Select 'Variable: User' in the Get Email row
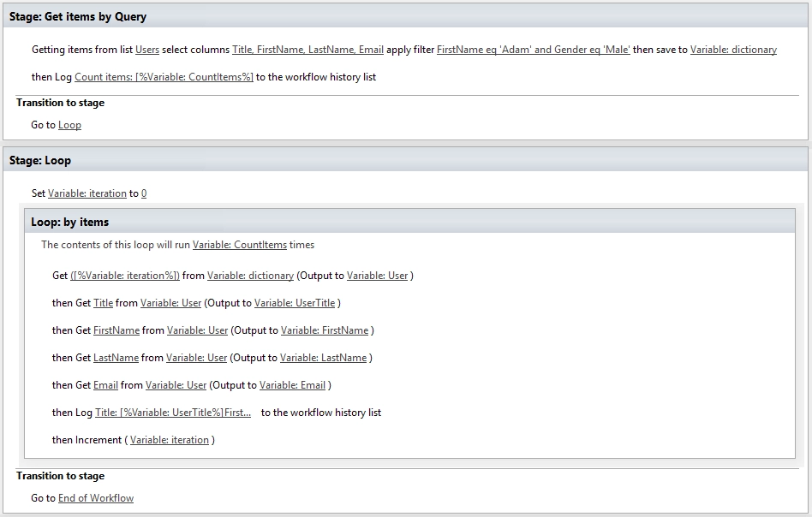 (x=176, y=385)
